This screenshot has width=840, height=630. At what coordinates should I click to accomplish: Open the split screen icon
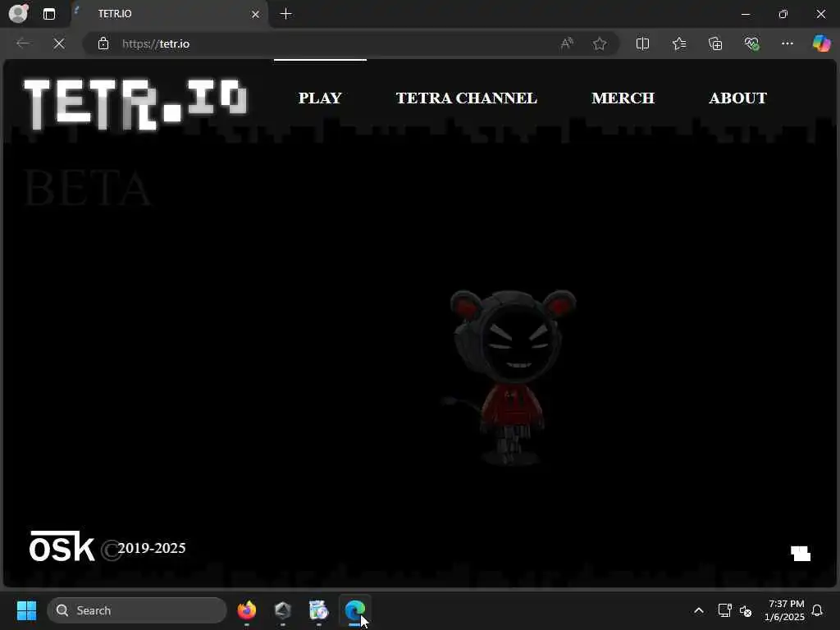coord(642,43)
